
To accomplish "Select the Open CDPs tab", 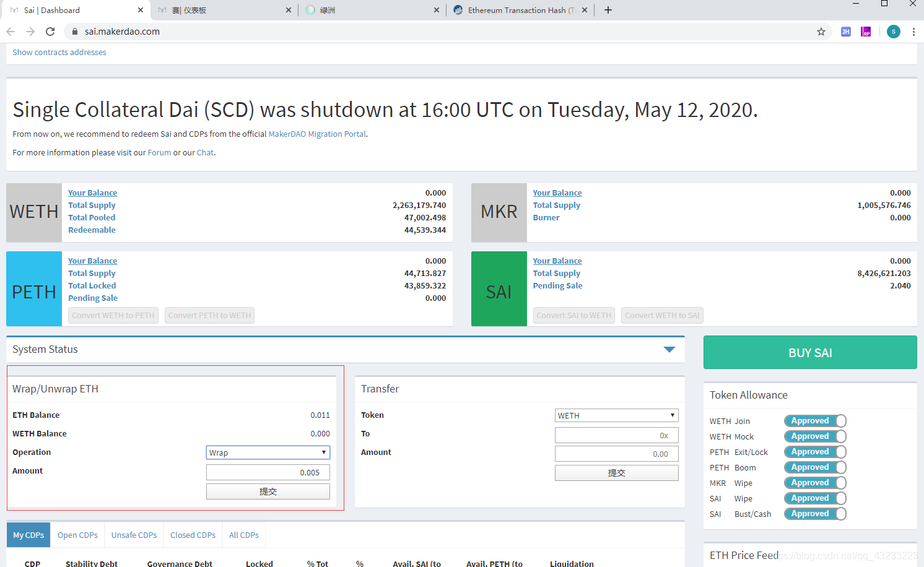I will coord(77,535).
